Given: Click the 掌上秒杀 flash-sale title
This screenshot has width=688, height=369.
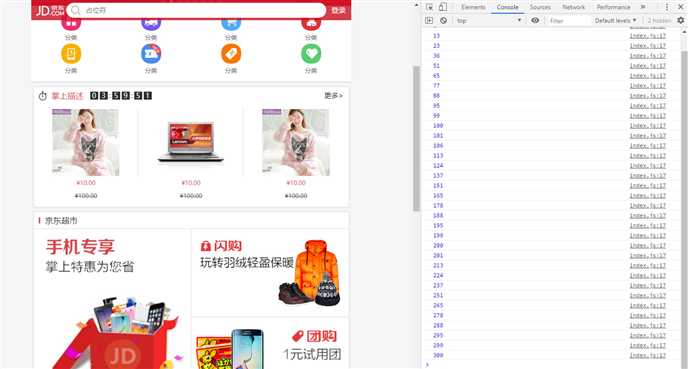Looking at the screenshot, I should (67, 96).
